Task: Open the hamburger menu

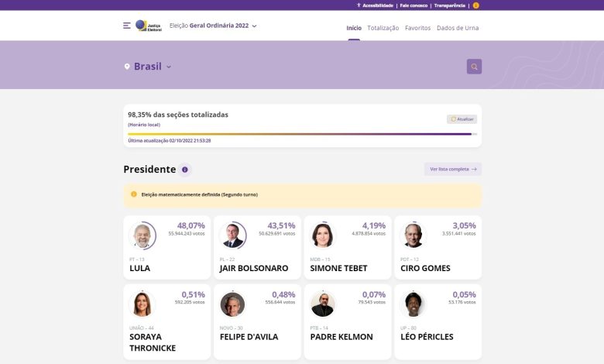Action: [127, 26]
